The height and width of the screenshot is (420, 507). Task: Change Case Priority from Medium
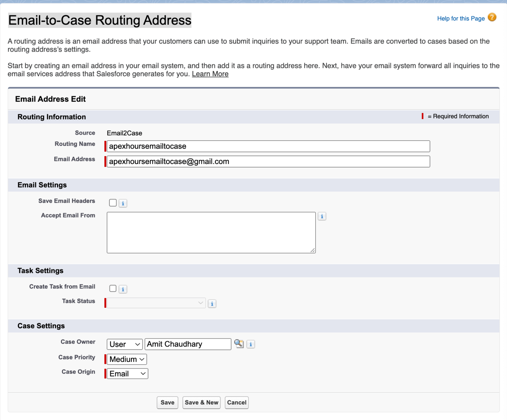pos(126,359)
